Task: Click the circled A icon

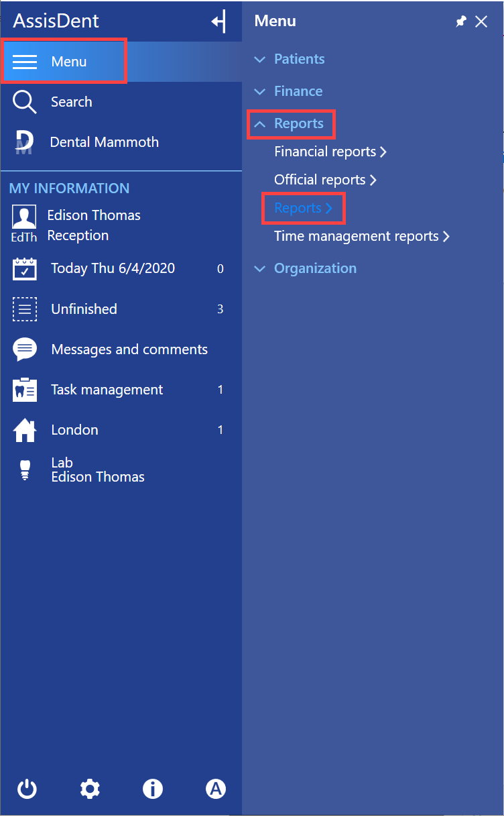Action: 216,789
